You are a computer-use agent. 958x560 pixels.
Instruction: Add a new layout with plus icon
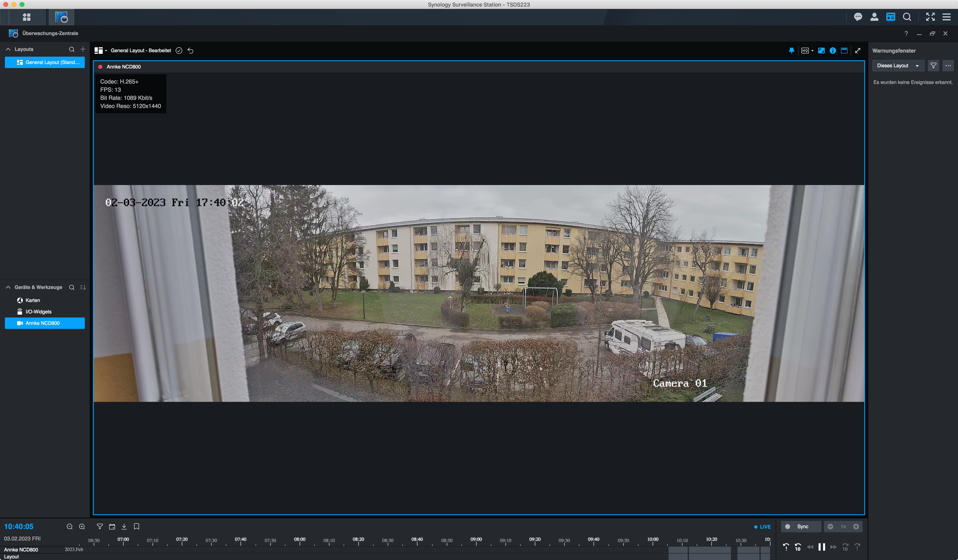click(83, 50)
